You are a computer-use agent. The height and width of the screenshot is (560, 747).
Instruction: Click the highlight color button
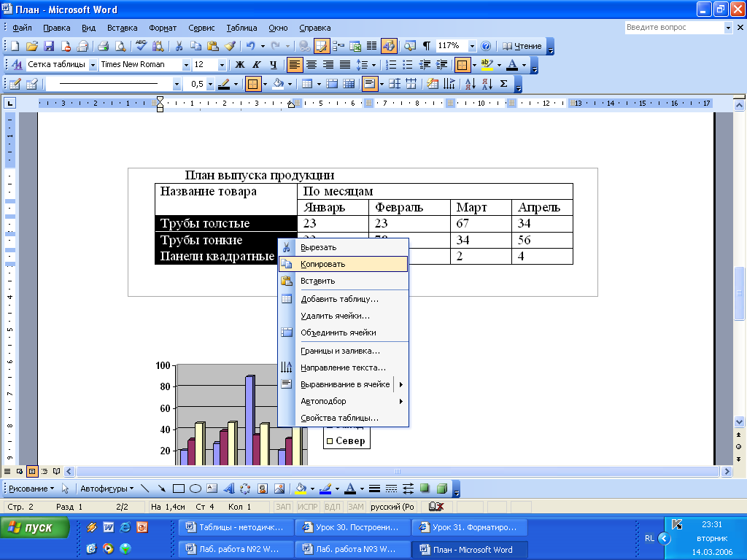tap(487, 65)
